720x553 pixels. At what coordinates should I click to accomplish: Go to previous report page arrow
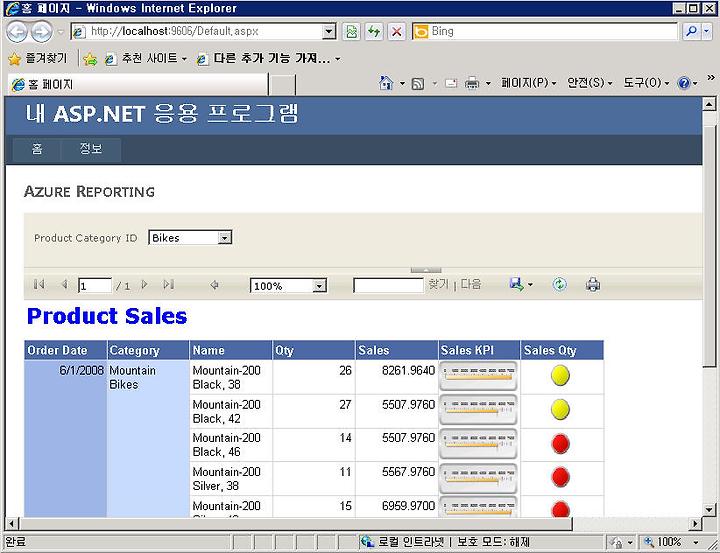coord(64,285)
